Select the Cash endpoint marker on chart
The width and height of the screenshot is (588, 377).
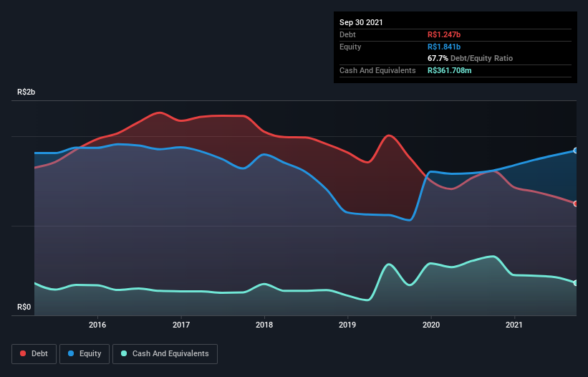click(x=576, y=283)
